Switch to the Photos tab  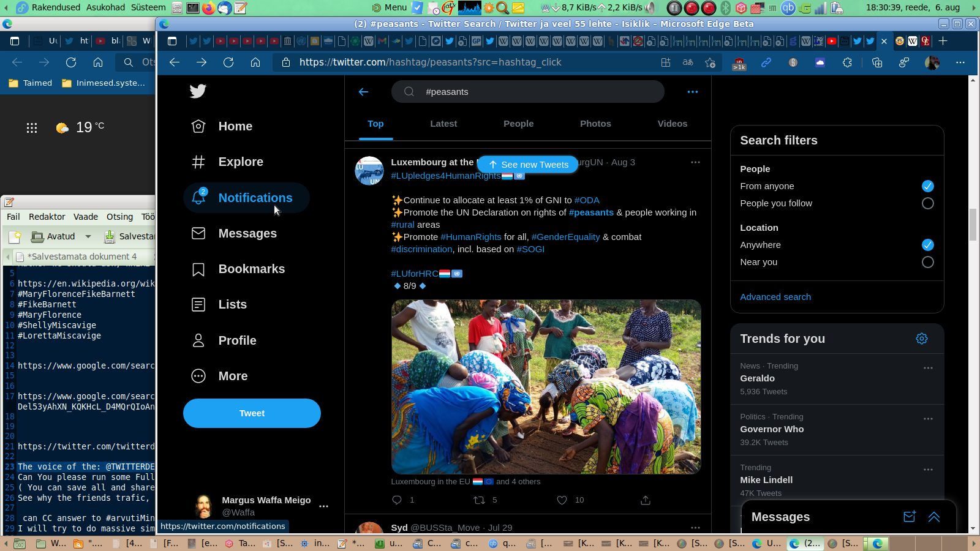click(595, 124)
